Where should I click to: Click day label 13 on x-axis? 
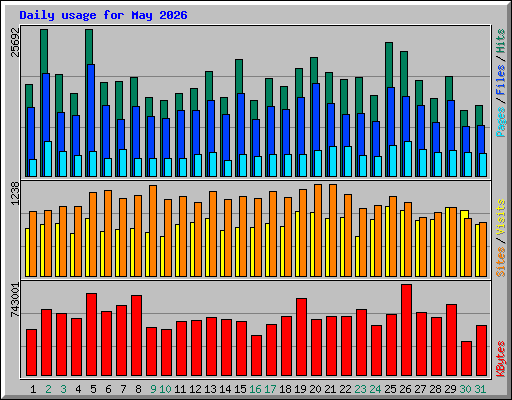[210, 389]
